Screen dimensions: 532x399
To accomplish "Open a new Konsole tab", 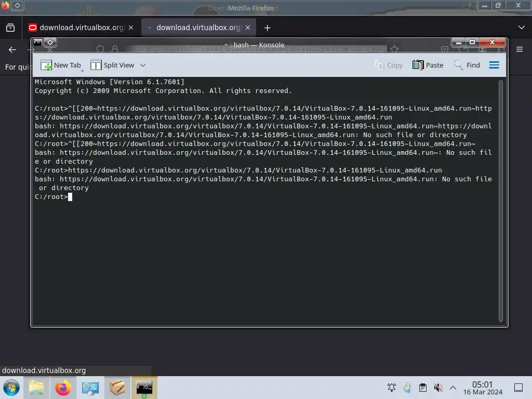I will pyautogui.click(x=60, y=65).
